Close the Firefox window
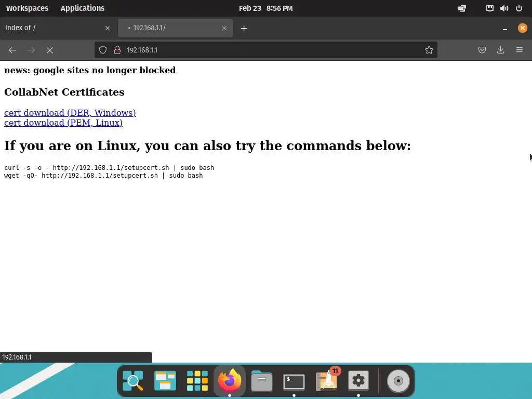This screenshot has width=532, height=399. (x=523, y=28)
